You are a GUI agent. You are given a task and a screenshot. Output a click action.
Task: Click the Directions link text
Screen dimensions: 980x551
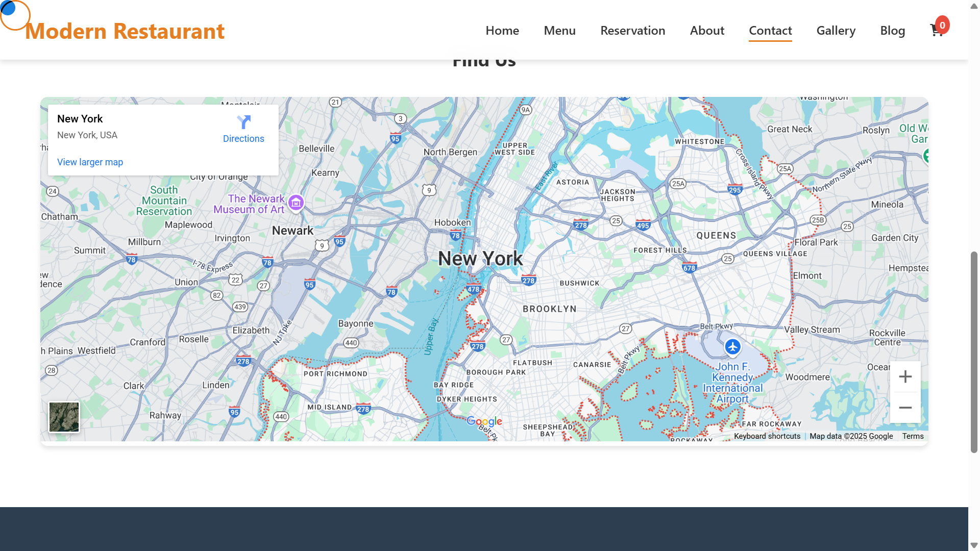243,139
